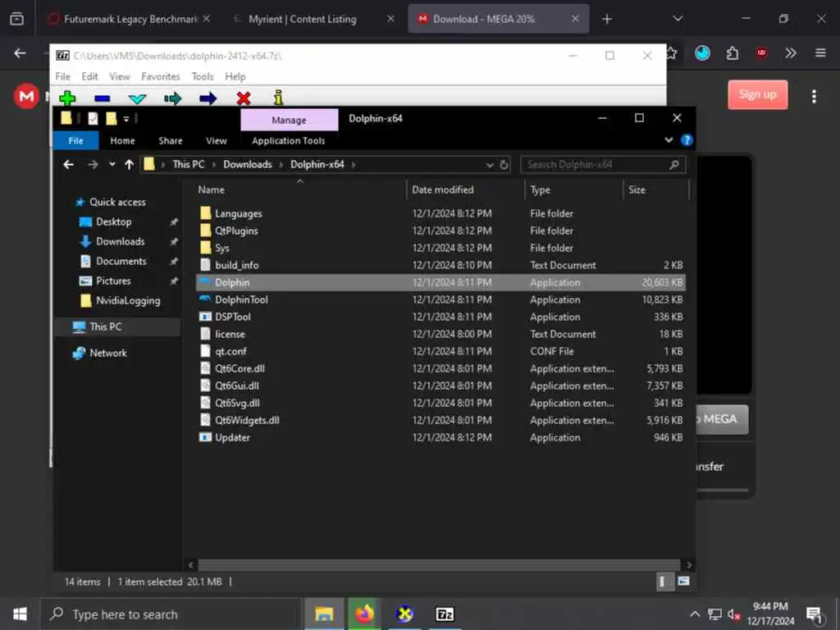The width and height of the screenshot is (840, 630).
Task: Click This PC in the address path
Action: [189, 164]
